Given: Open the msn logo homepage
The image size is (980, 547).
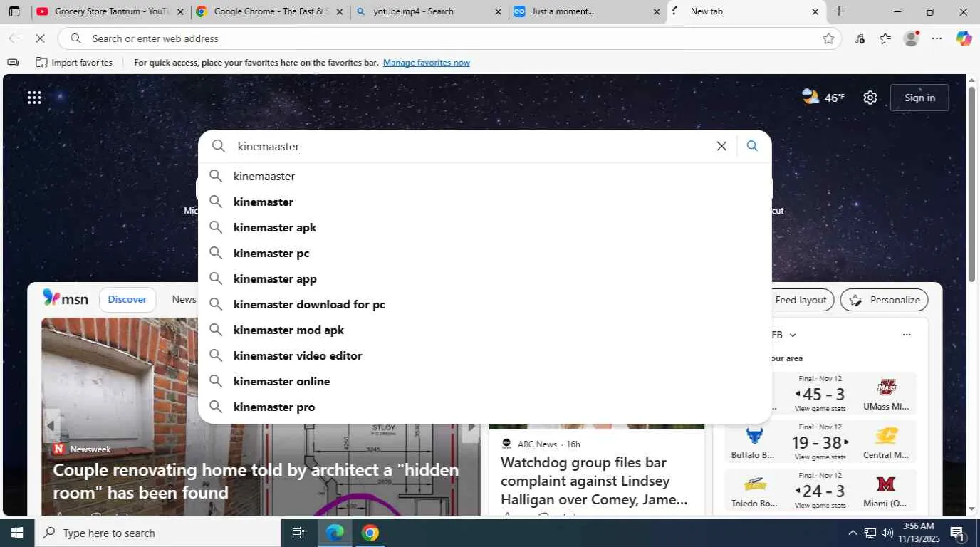Looking at the screenshot, I should (x=66, y=299).
